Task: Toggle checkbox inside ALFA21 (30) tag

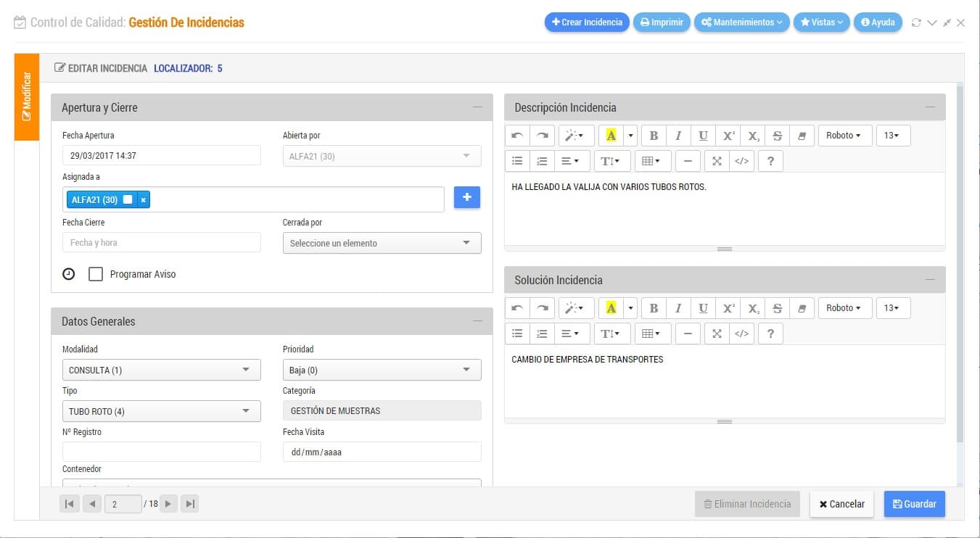Action: coord(128,199)
